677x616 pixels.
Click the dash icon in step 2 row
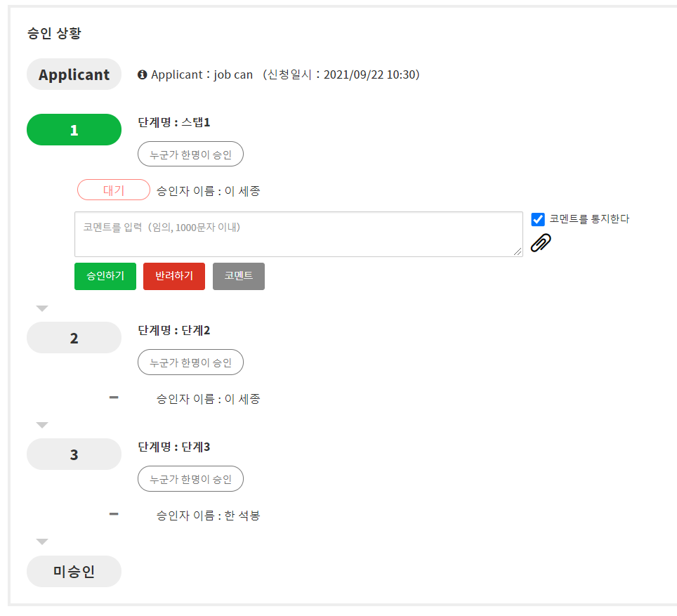114,398
